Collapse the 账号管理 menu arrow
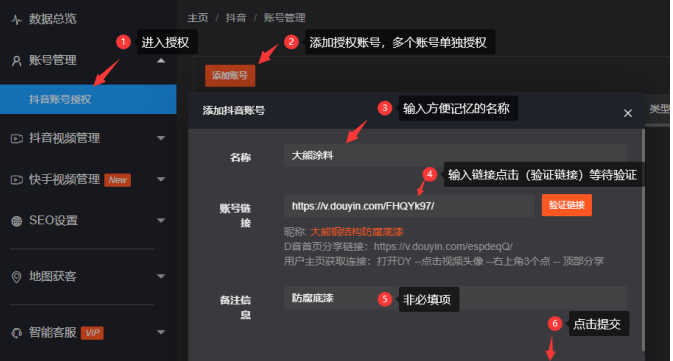This screenshot has height=361, width=673. coord(161,61)
